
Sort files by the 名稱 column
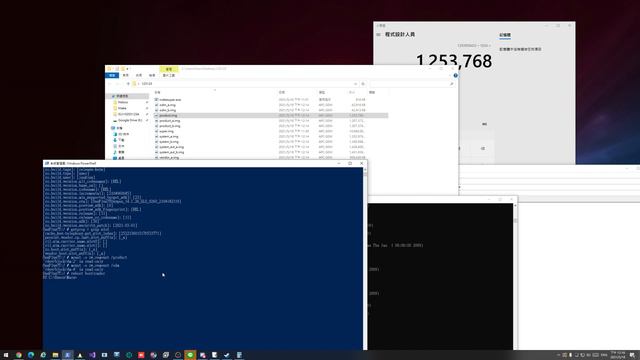pyautogui.click(x=158, y=93)
